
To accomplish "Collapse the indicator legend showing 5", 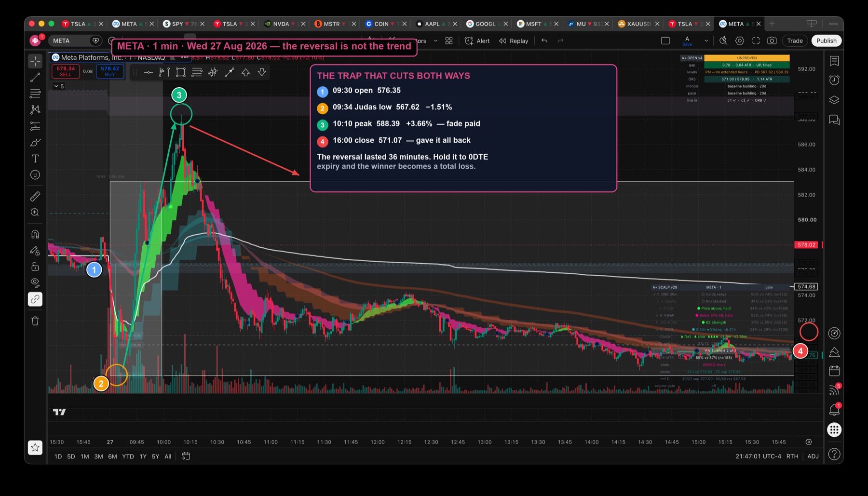I will [59, 86].
